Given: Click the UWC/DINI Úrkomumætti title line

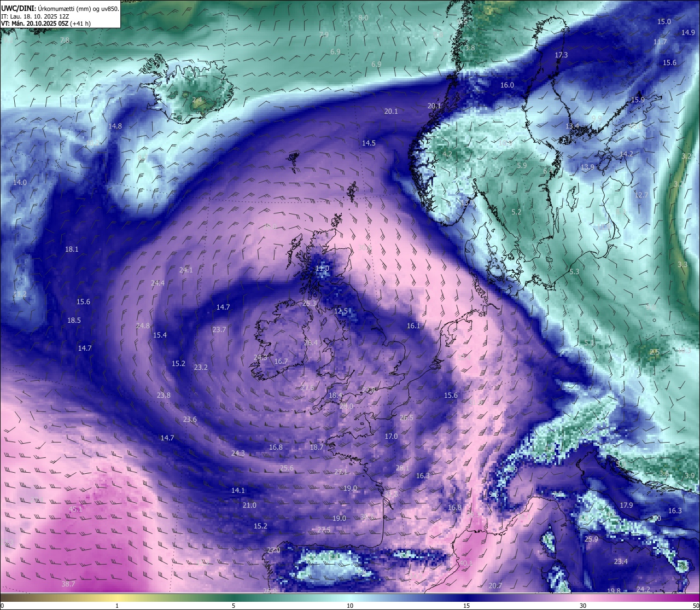Looking at the screenshot, I should tap(60, 8).
